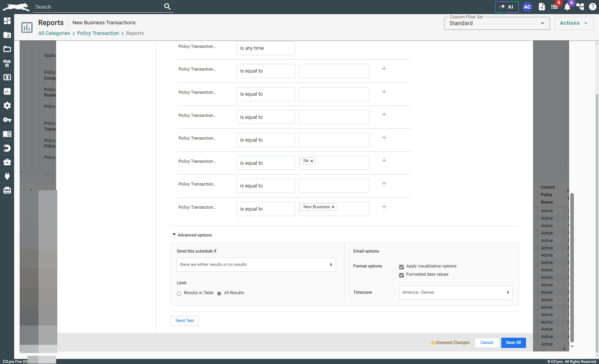Open the AI assistant button
This screenshot has height=364, width=599.
pos(507,7)
